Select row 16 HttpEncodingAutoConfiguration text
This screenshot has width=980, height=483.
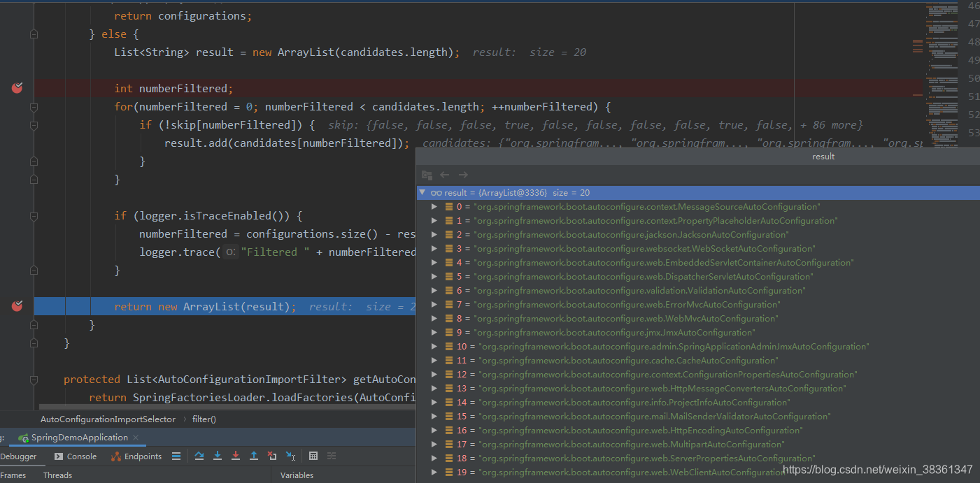tap(641, 430)
